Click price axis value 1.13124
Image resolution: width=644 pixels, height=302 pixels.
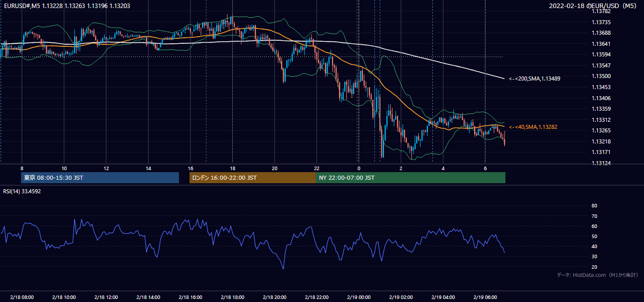[601, 163]
